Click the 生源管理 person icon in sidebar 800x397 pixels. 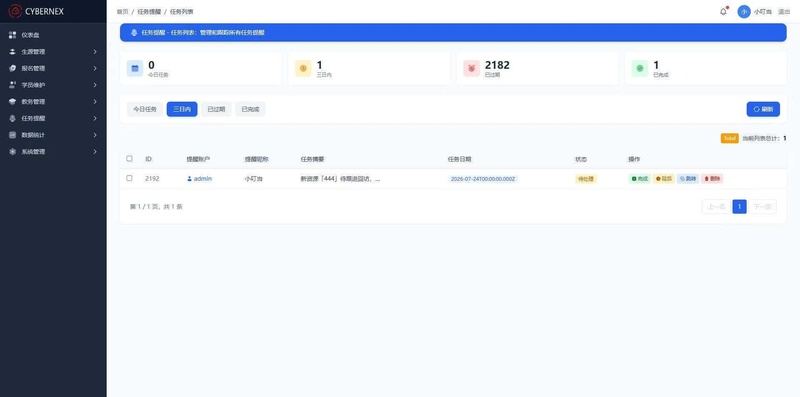pos(13,52)
